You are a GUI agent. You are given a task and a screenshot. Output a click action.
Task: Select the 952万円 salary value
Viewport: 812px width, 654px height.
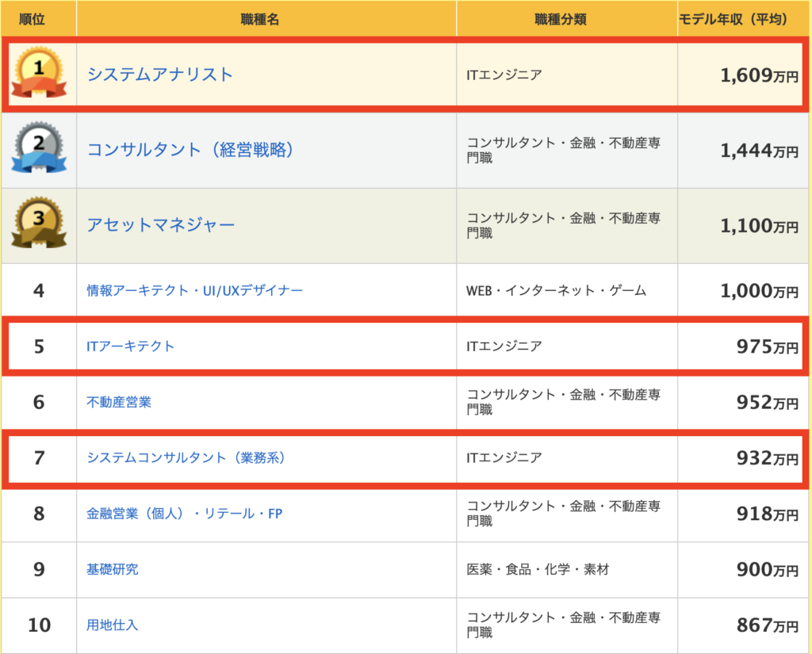768,403
